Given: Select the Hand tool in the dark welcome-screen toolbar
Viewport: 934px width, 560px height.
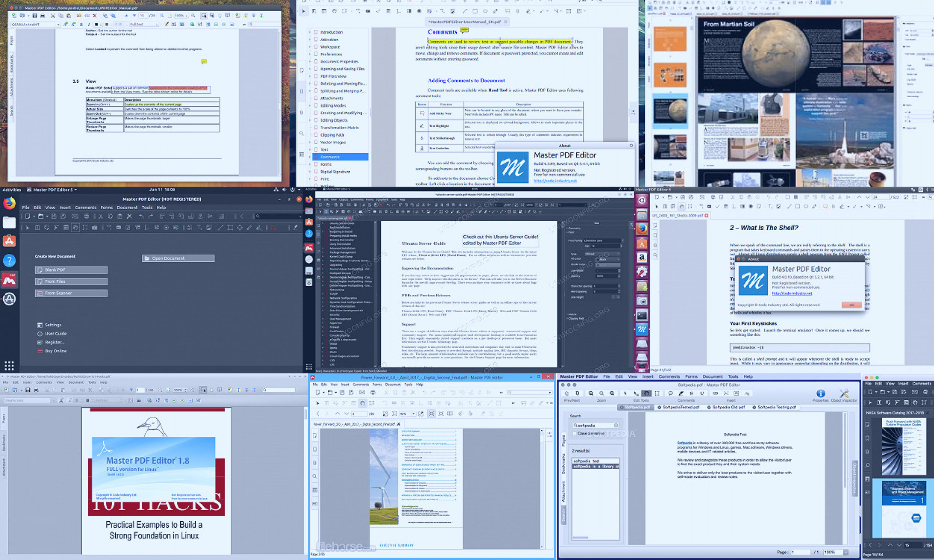Looking at the screenshot, I should point(75,228).
